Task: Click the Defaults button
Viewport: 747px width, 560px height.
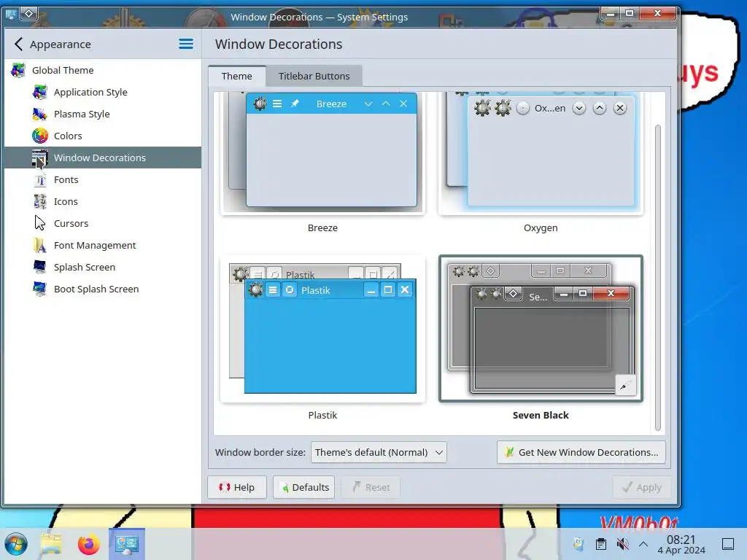Action: click(303, 487)
